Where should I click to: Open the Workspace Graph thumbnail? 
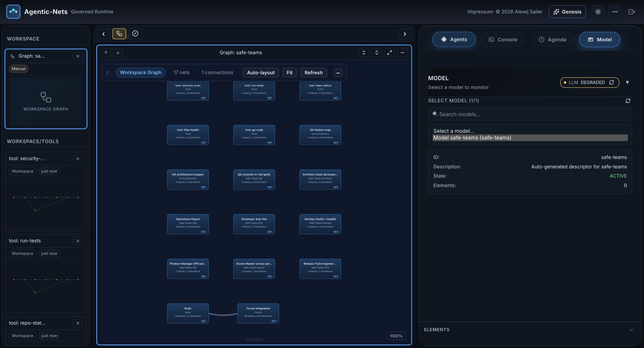[x=46, y=101]
